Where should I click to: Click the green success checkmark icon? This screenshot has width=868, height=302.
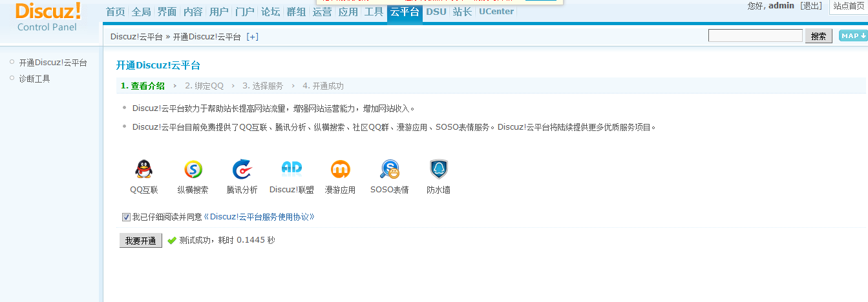tap(172, 241)
